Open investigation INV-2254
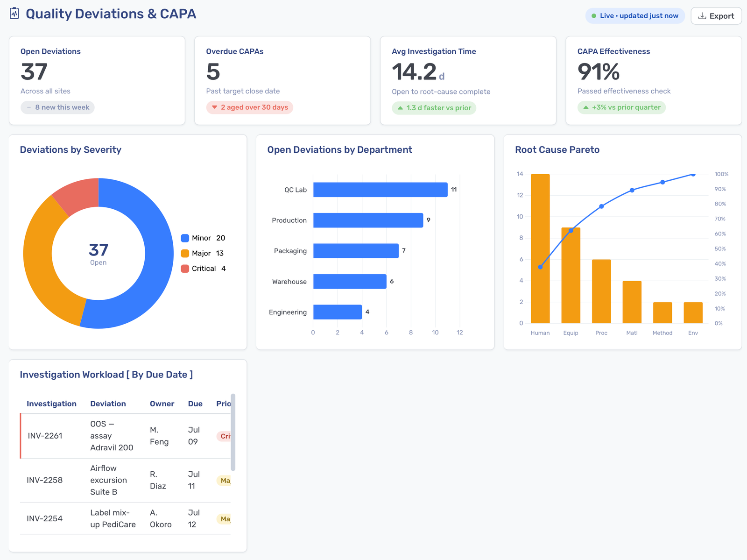Screen dimensions: 747x560 [x=44, y=518]
